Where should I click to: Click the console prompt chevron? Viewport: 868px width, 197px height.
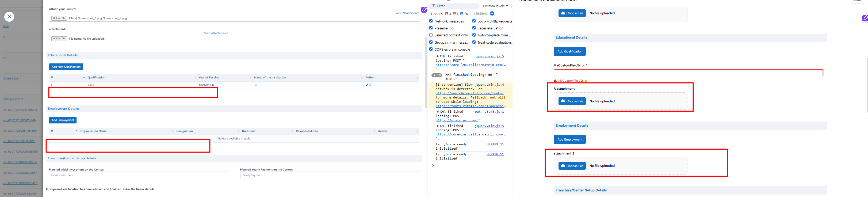[433, 165]
